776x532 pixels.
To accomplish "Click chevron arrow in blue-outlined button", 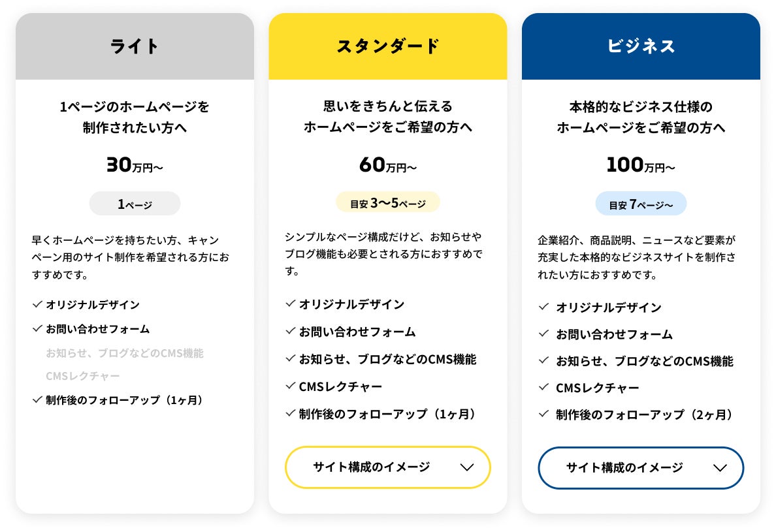I will pos(720,468).
